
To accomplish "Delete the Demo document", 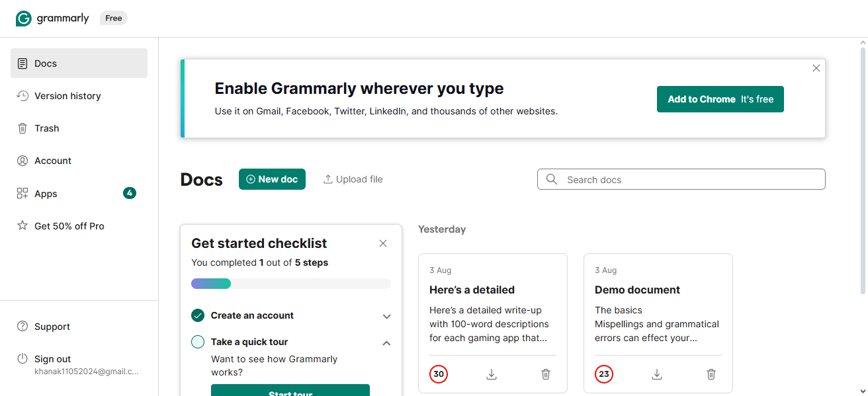I will [x=711, y=374].
